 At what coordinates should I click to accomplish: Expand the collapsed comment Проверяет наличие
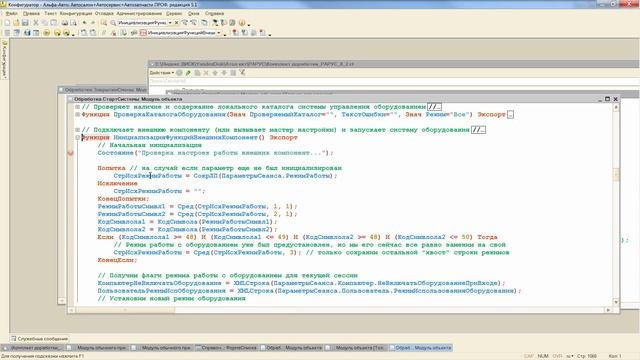tap(77, 107)
